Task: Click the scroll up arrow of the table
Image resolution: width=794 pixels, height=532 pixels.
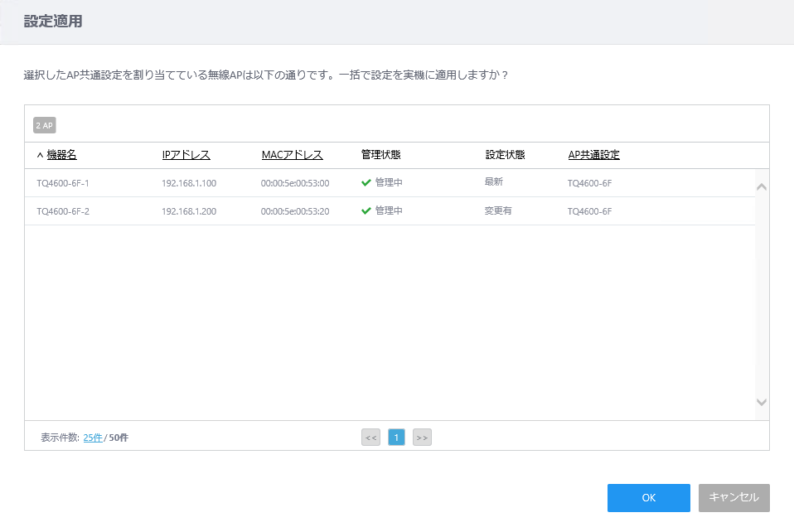Action: coord(761,186)
